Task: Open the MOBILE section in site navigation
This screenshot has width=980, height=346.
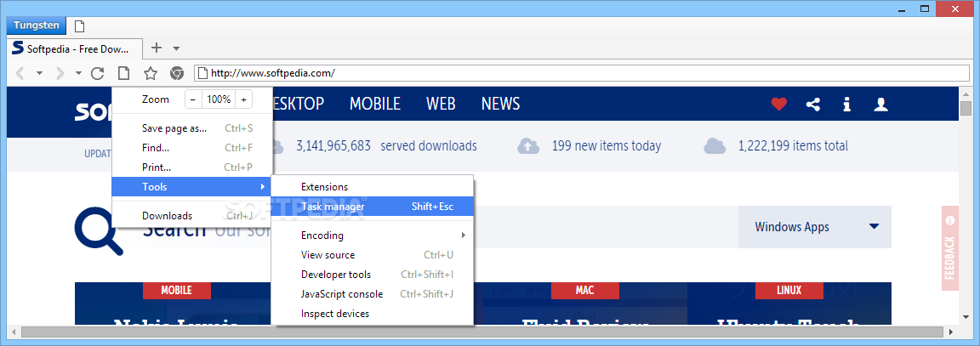Action: pyautogui.click(x=375, y=104)
